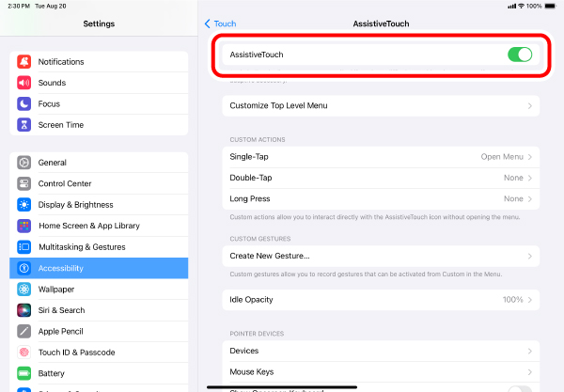
Task: Open Mouse Keys settings row
Action: coord(381,372)
